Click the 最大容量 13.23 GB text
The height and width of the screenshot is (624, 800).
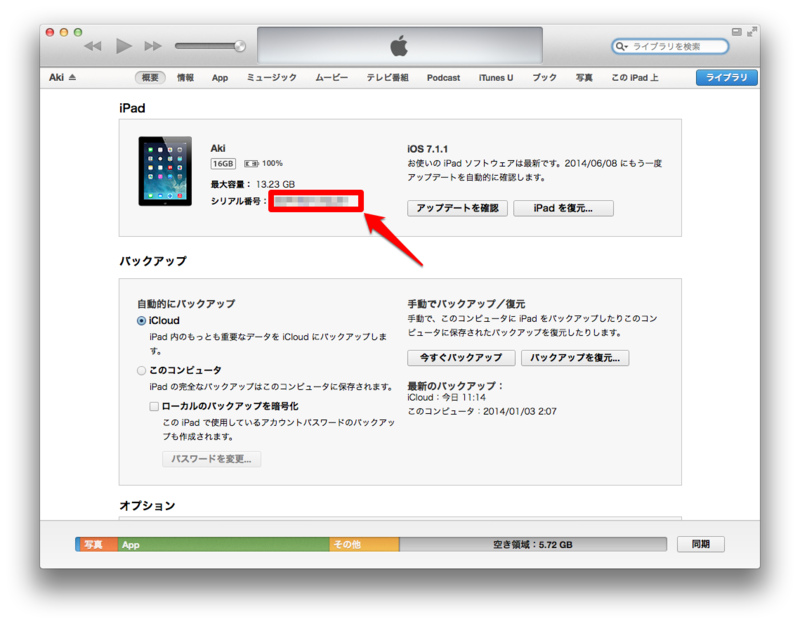[x=253, y=184]
